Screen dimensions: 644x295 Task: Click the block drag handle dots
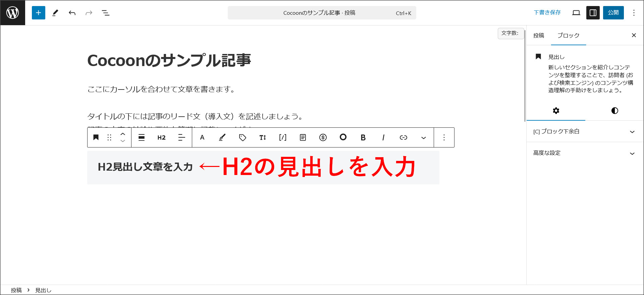pos(109,137)
